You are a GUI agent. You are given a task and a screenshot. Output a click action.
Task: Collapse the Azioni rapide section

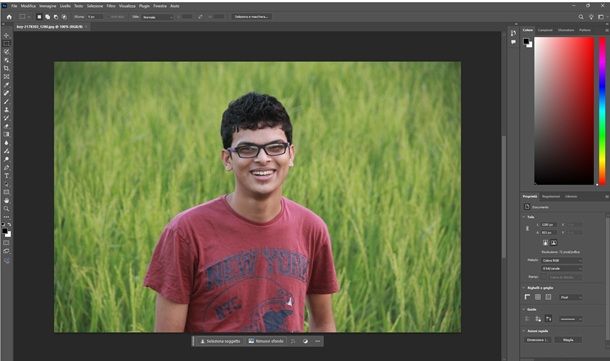pos(524,331)
